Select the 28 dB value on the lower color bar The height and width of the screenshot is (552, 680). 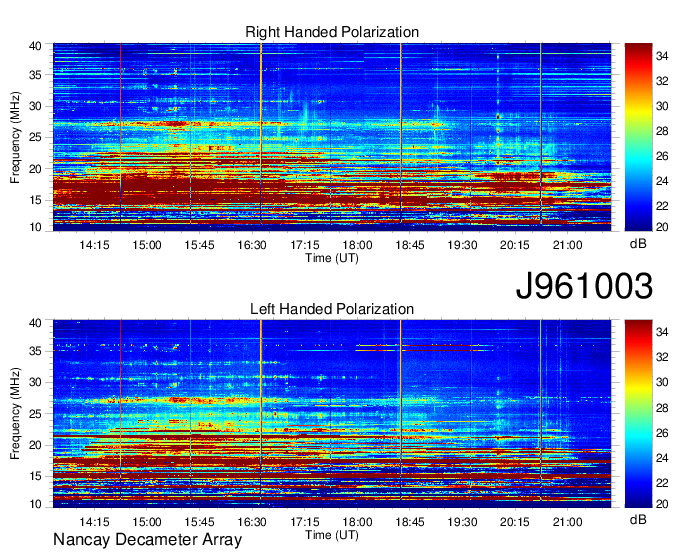662,407
